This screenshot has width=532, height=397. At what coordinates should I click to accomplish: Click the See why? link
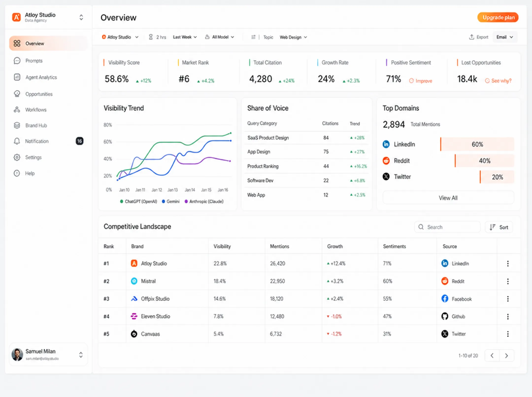(x=498, y=81)
